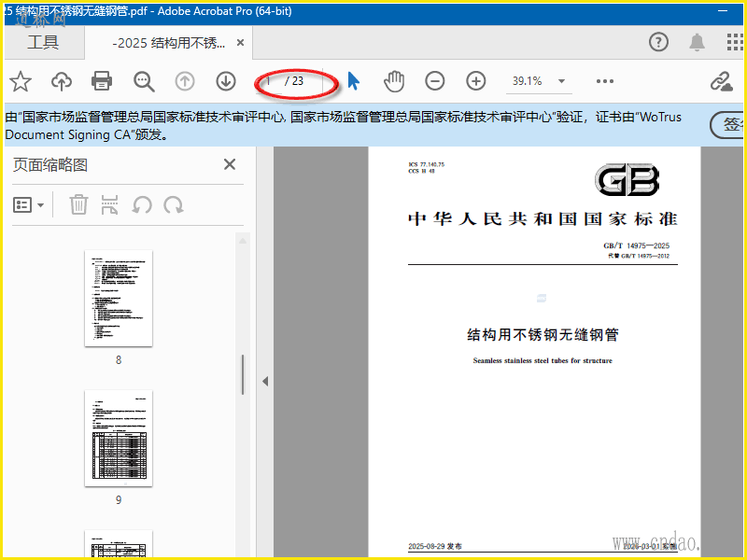Collapse the navigation pane arrow
747x560 pixels.
(x=265, y=381)
